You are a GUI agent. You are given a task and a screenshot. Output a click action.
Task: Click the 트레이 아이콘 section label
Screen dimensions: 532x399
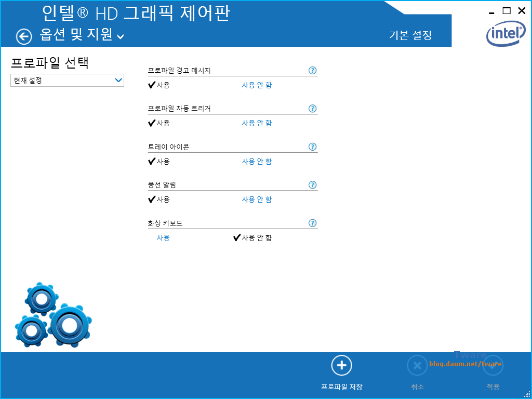tap(169, 147)
